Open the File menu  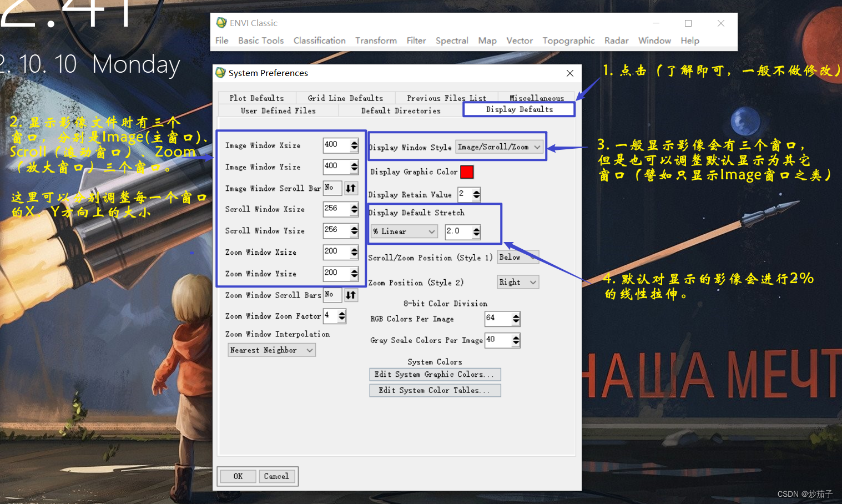(x=222, y=41)
